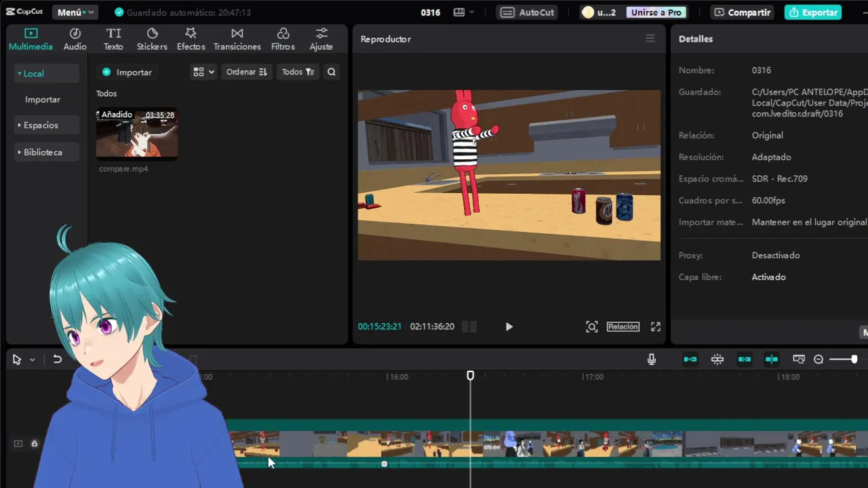This screenshot has width=868, height=488.
Task: Toggle the preview axis
Action: click(772, 359)
